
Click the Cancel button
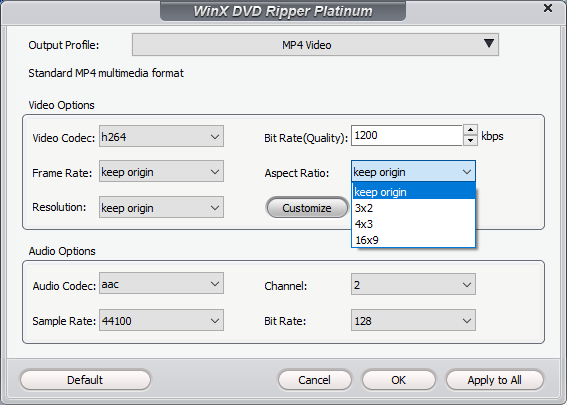(315, 380)
